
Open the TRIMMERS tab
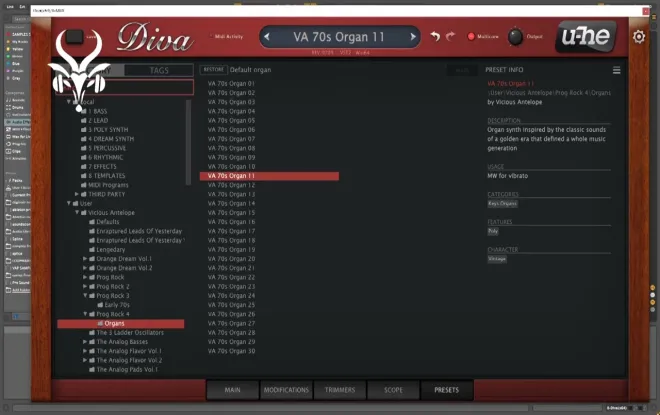[x=340, y=390]
